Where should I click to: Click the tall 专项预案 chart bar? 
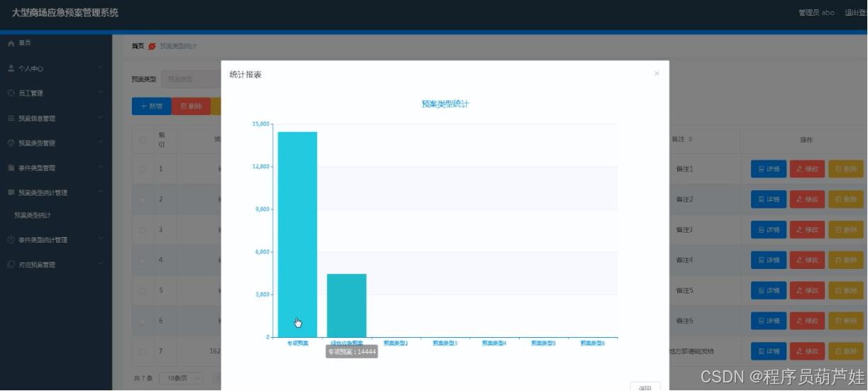tap(297, 234)
